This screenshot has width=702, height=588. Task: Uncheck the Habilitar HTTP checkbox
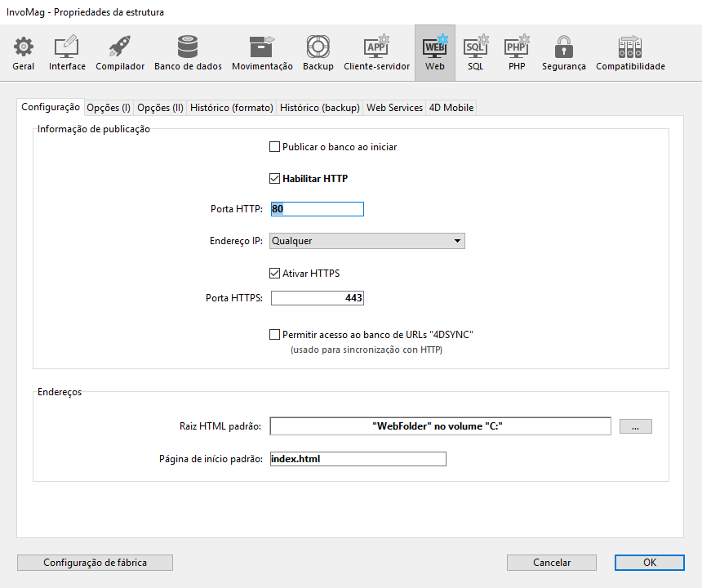[275, 178]
